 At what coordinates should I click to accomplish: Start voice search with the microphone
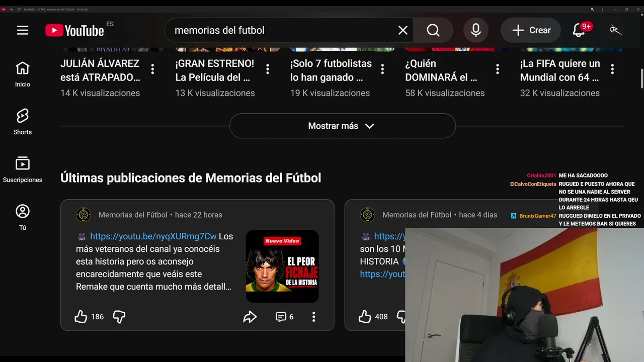tap(475, 30)
